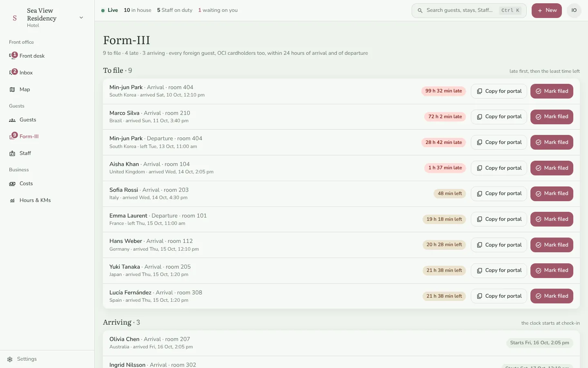588x368 pixels.
Task: Click the Live status indicator
Action: coord(110,10)
